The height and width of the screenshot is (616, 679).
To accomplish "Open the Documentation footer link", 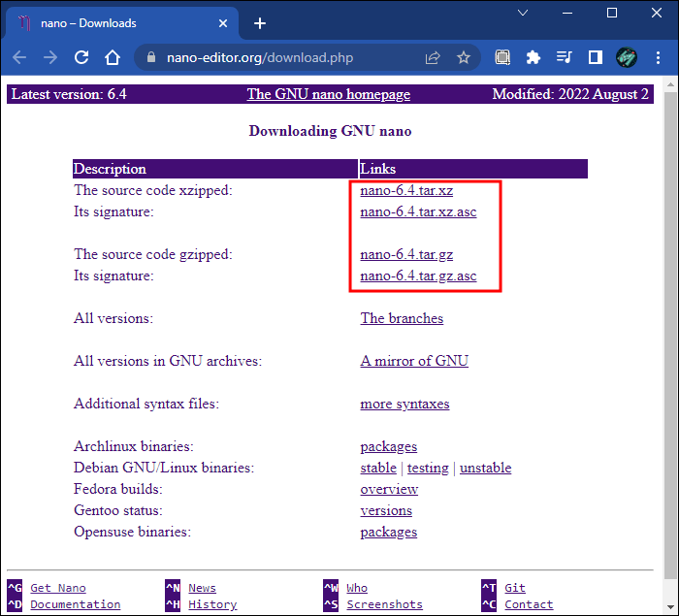I will (76, 604).
